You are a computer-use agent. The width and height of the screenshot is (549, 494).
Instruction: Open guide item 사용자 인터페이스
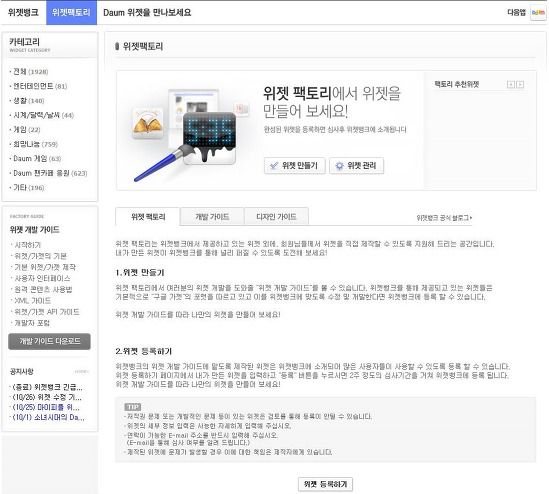click(42, 278)
